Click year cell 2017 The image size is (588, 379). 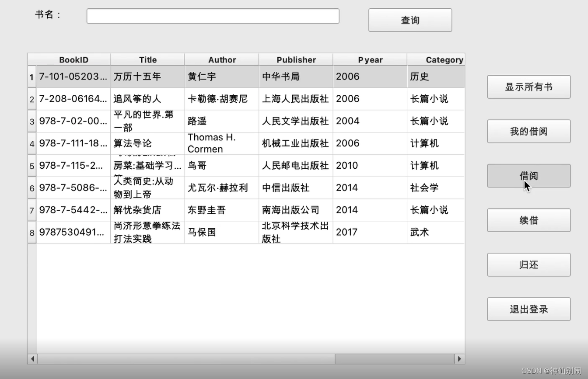370,233
